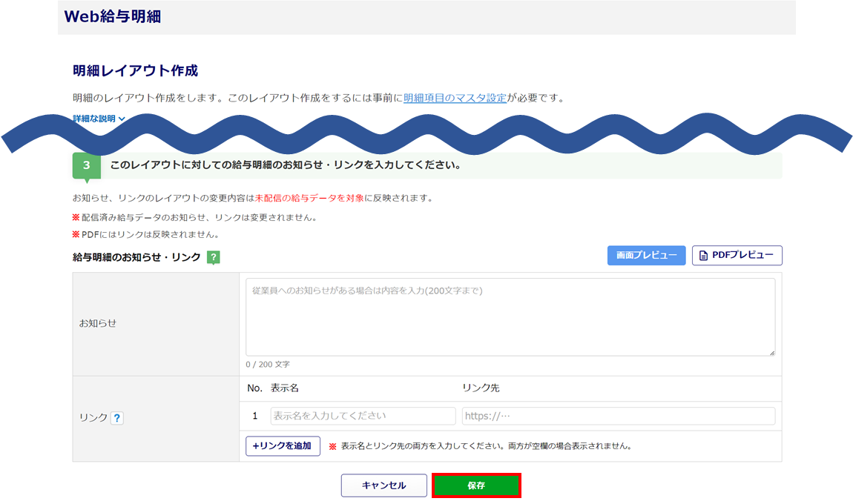Click the リンク先 column header

[481, 388]
